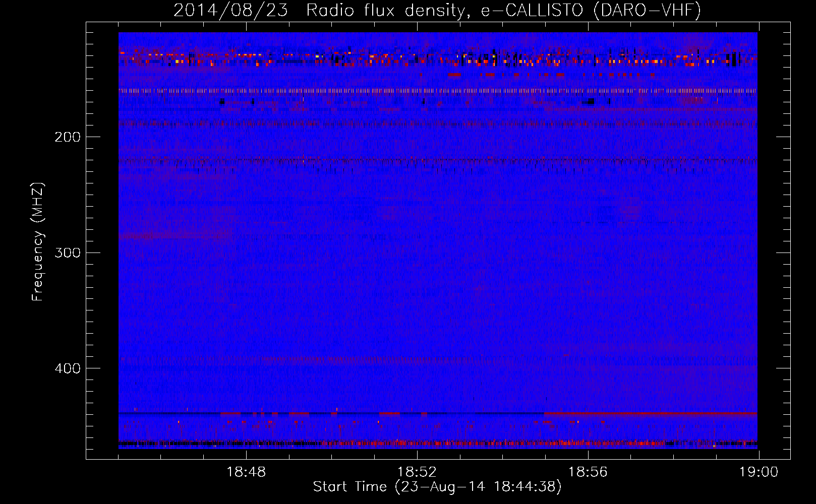Click the reddish band near 190 MHz
This screenshot has width=816, height=504.
coord(438,123)
